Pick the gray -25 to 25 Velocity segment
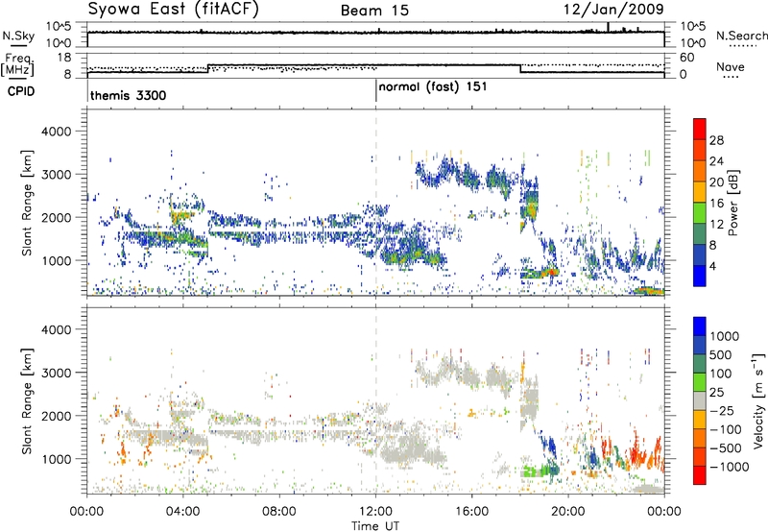The width and height of the screenshot is (768, 532). click(700, 400)
